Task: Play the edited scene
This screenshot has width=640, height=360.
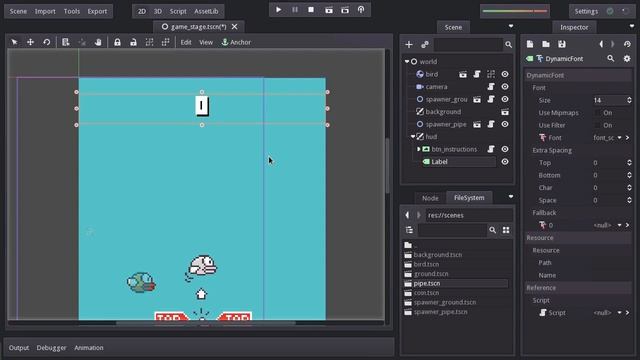Action: tap(329, 10)
